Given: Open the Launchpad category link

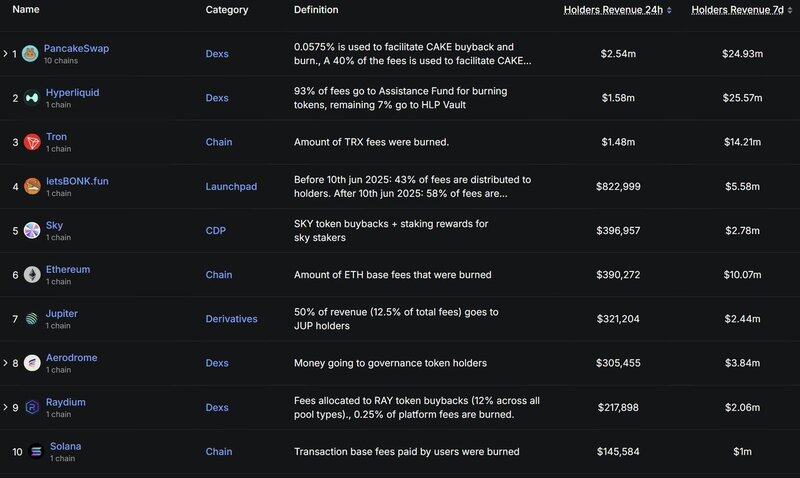Looking at the screenshot, I should coord(230,186).
